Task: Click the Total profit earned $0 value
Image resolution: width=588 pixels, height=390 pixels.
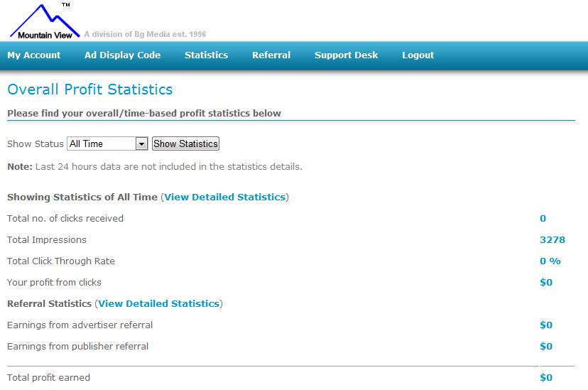Action: [x=546, y=378]
